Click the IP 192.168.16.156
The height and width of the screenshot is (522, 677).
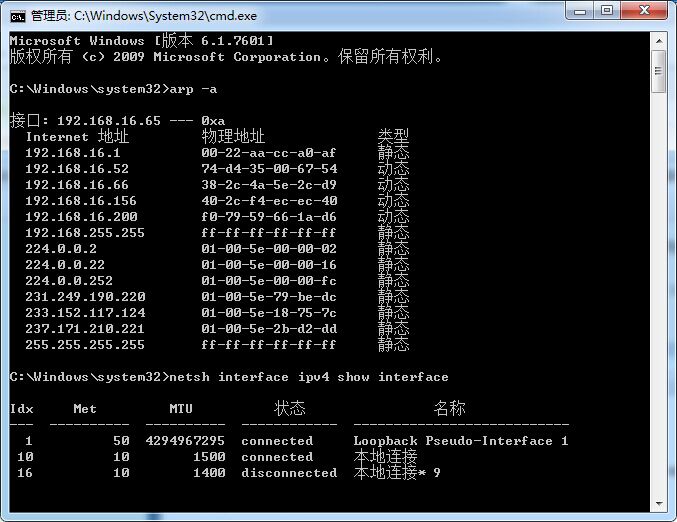pyautogui.click(x=81, y=201)
